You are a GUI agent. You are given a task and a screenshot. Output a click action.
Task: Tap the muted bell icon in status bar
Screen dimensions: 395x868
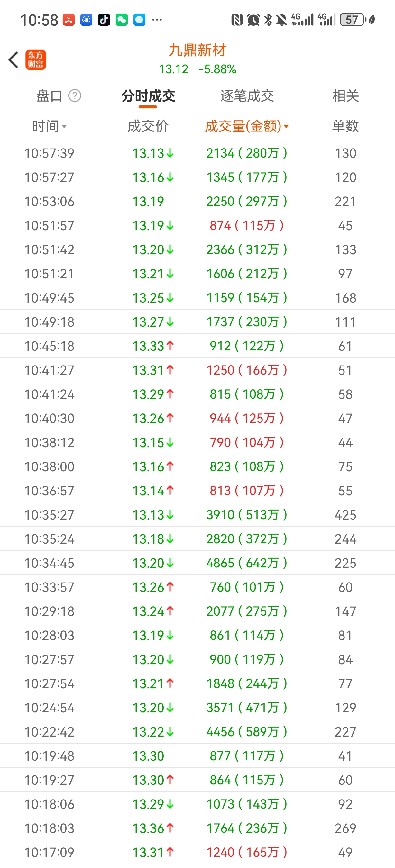click(x=281, y=20)
